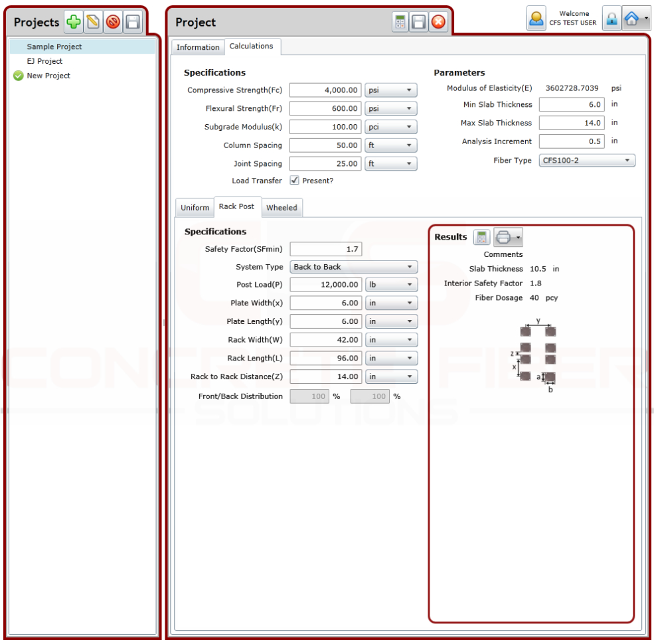Select the Uniform tab

pyautogui.click(x=194, y=207)
